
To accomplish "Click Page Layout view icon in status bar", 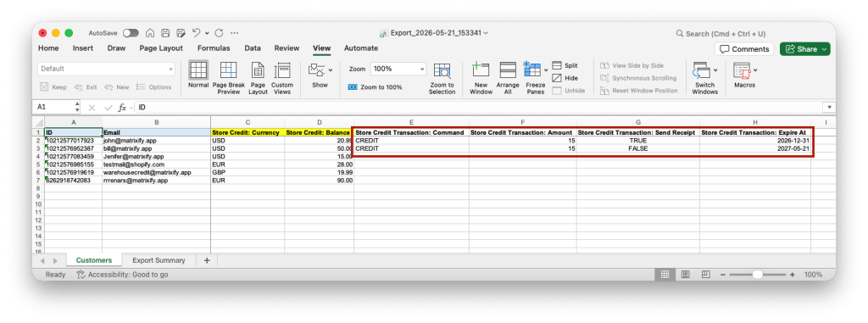I will click(x=685, y=274).
